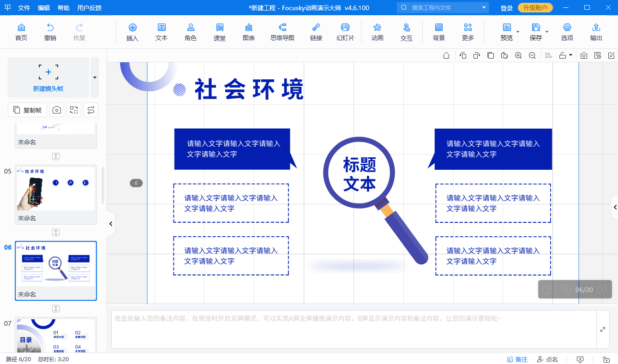Expand the notes area with arrow icon

point(603,329)
